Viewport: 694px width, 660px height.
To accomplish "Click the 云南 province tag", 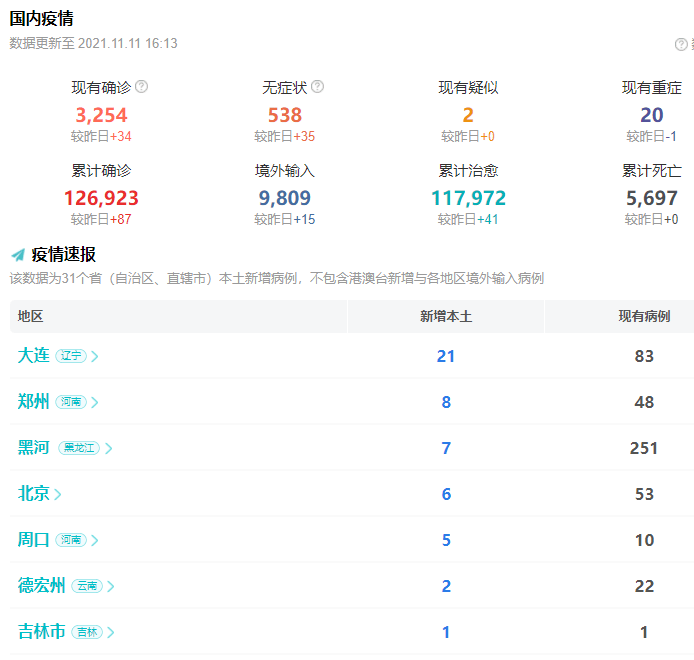I will (86, 586).
